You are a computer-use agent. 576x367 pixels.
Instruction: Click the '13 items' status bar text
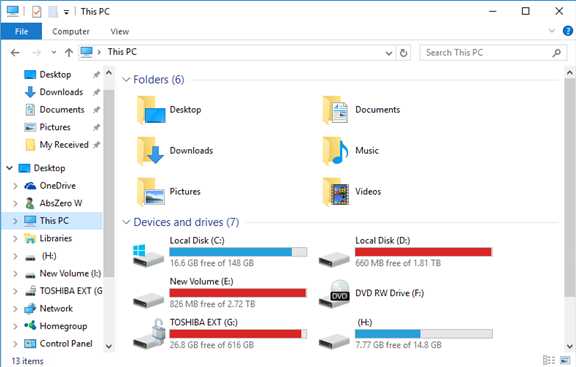point(27,361)
